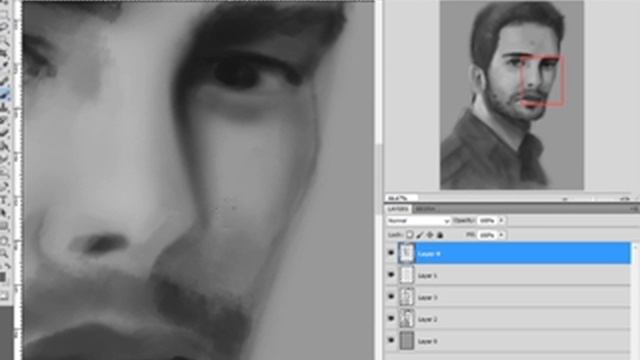Switch to the tab beside Layers
Image resolution: width=640 pixels, height=360 pixels.
[425, 209]
